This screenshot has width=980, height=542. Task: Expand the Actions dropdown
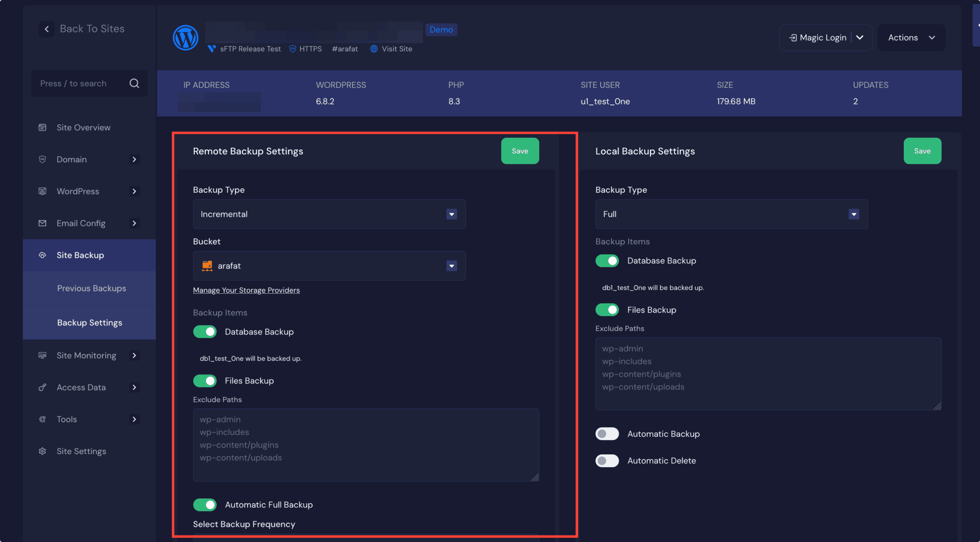pyautogui.click(x=911, y=37)
